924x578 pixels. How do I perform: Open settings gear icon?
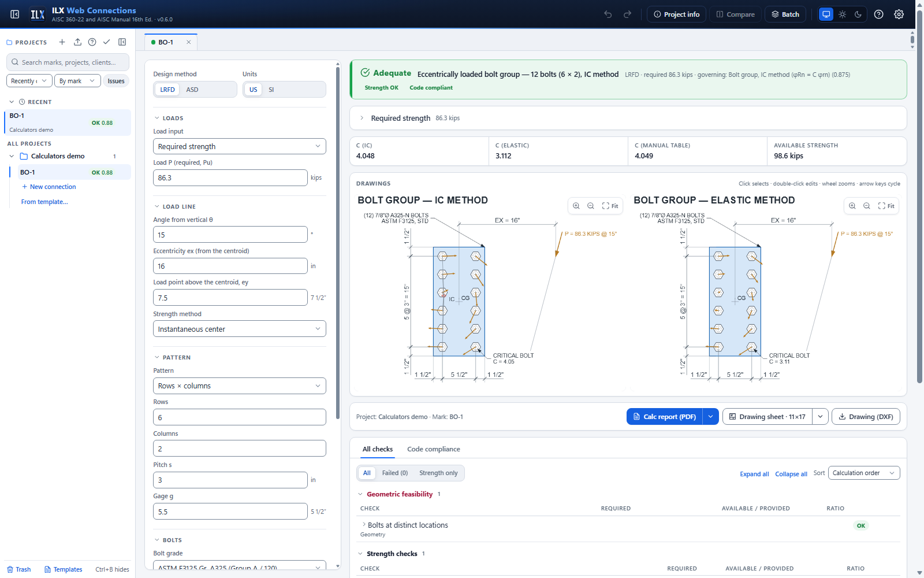[899, 14]
